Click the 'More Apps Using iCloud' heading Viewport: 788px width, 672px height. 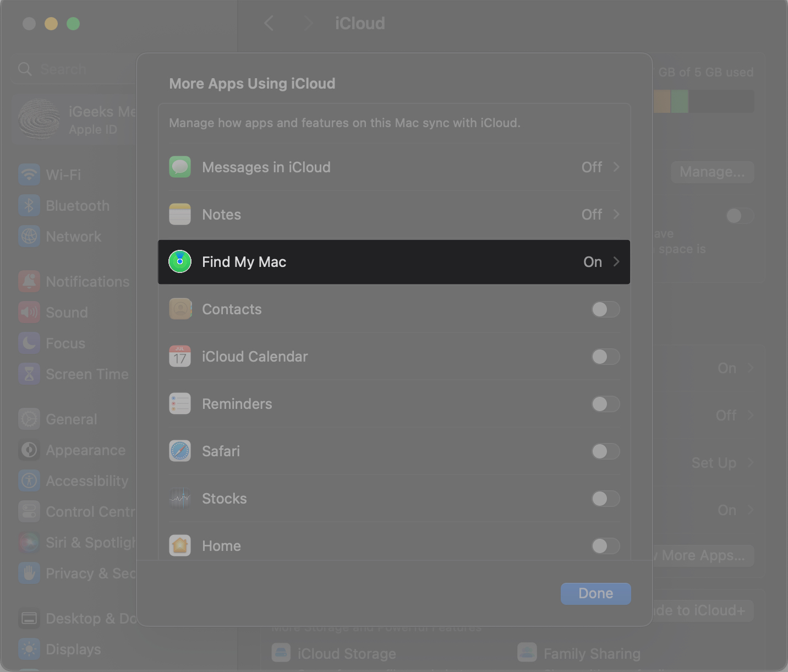coord(252,84)
